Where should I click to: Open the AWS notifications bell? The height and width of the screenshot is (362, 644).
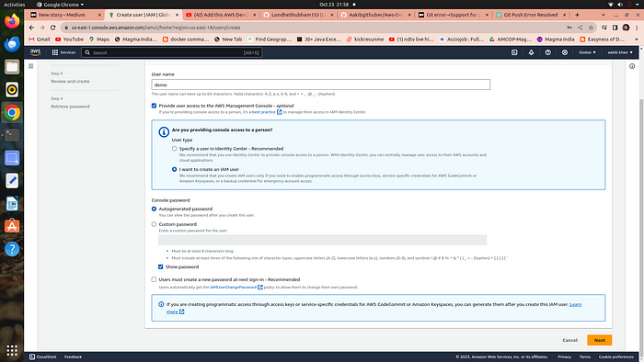[x=531, y=52]
